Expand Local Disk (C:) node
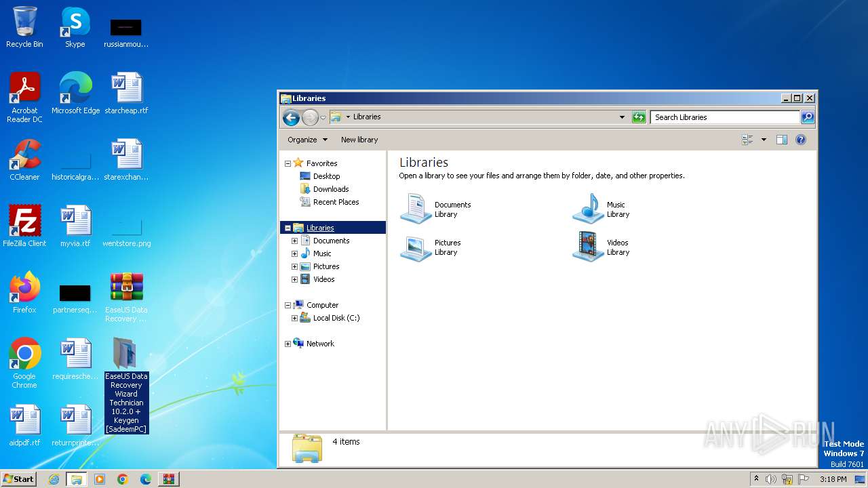 (x=294, y=318)
